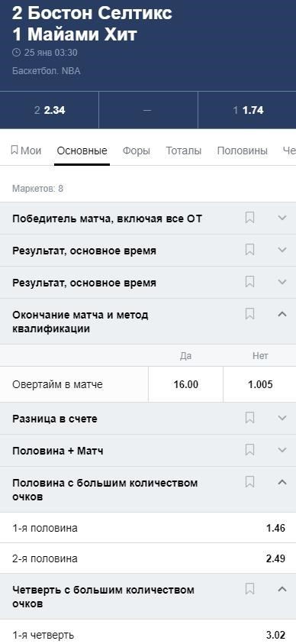Screen dimensions: 296x644
Task: Bookmark 'Четверть с большим количеством очков' market
Action: [x=249, y=589]
